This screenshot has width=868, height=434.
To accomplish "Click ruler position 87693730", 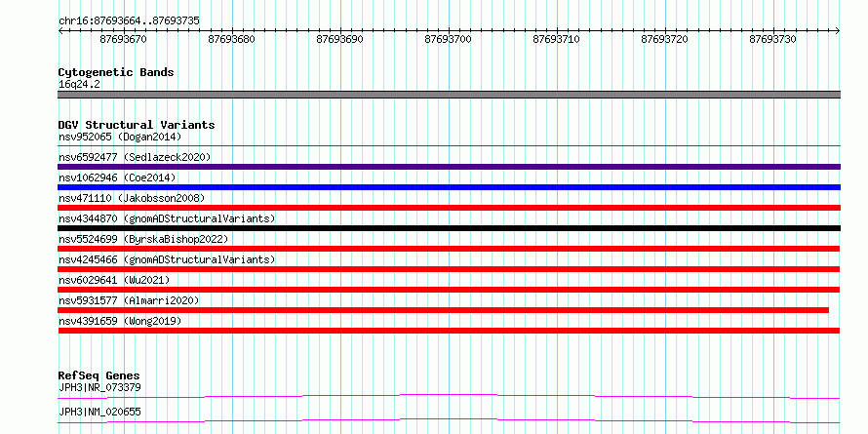I will (772, 39).
